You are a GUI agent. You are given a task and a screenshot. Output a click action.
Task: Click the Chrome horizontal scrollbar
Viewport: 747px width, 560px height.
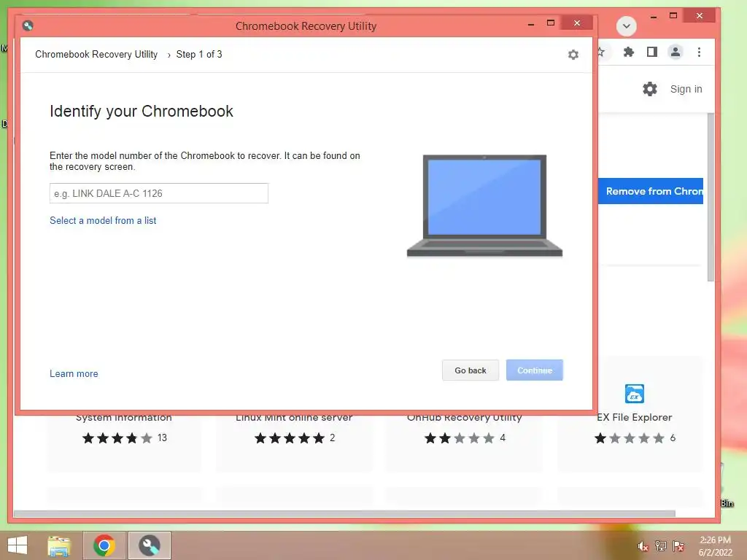(x=344, y=513)
